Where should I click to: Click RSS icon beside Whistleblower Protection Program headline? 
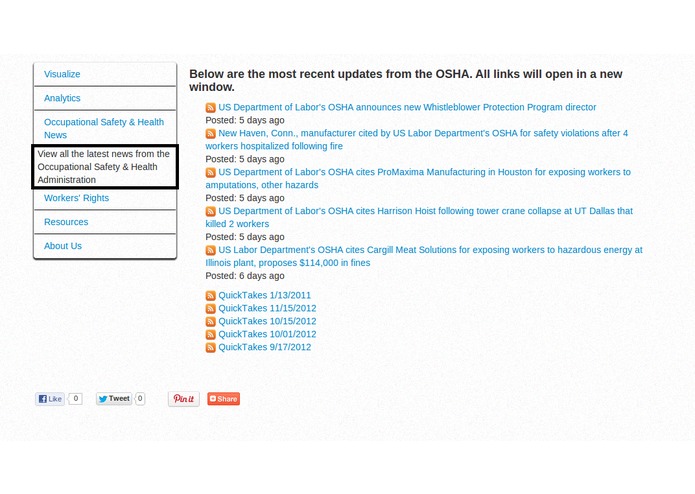[211, 108]
